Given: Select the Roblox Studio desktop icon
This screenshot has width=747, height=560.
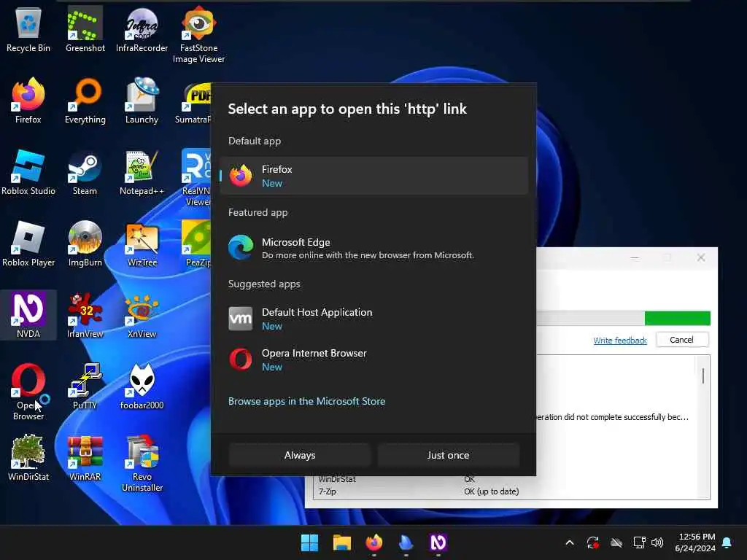Looking at the screenshot, I should pyautogui.click(x=28, y=172).
